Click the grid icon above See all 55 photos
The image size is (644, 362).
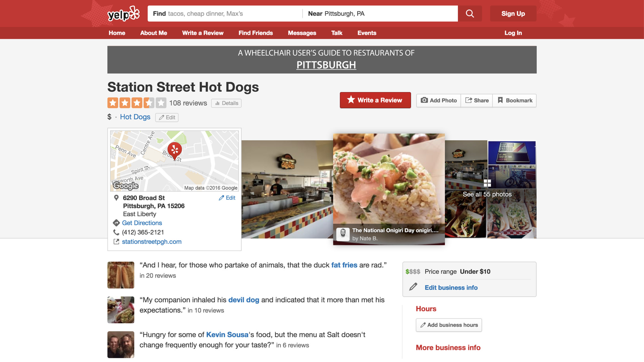tap(487, 183)
